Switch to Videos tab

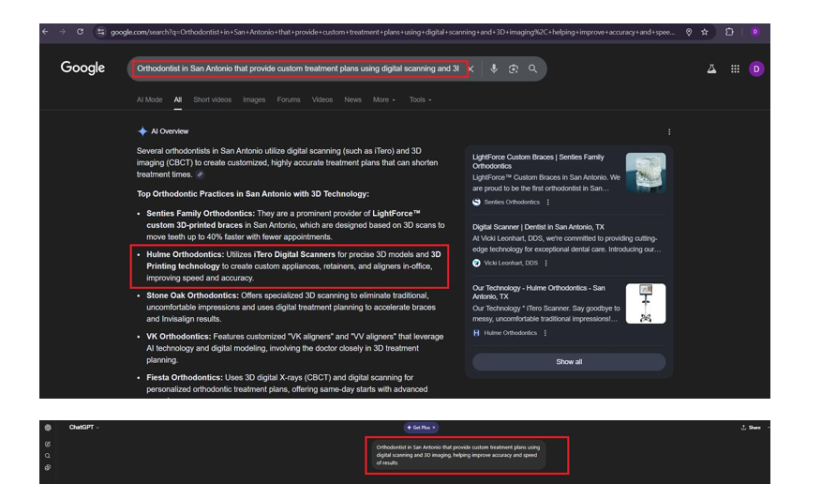tap(322, 100)
